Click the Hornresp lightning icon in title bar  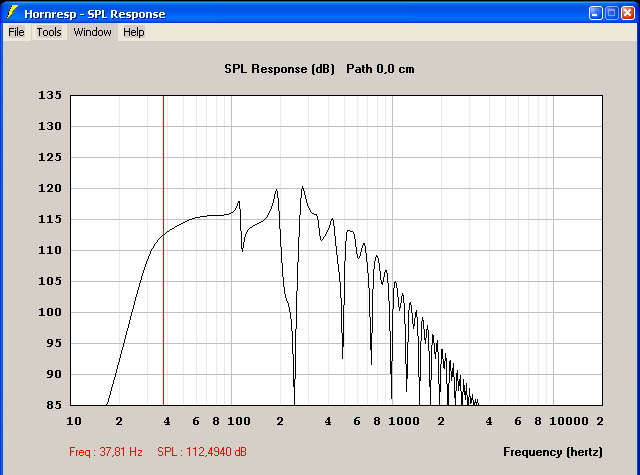coord(12,13)
